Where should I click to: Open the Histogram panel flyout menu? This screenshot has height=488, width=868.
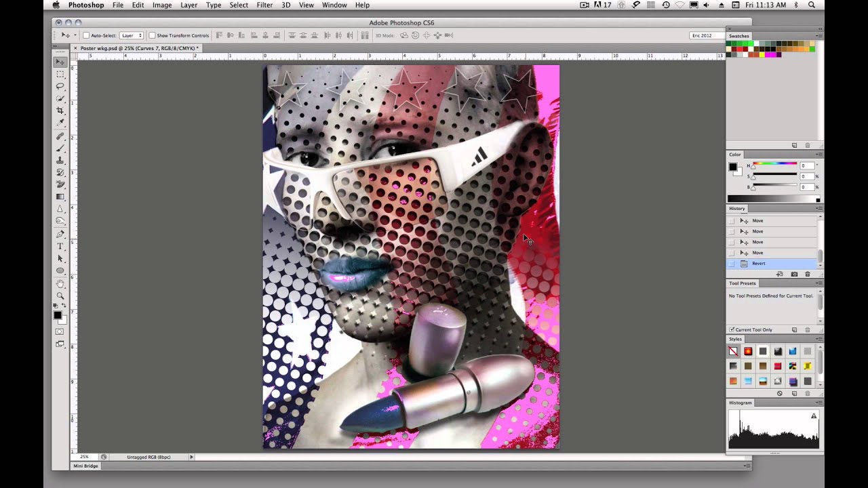coord(821,403)
